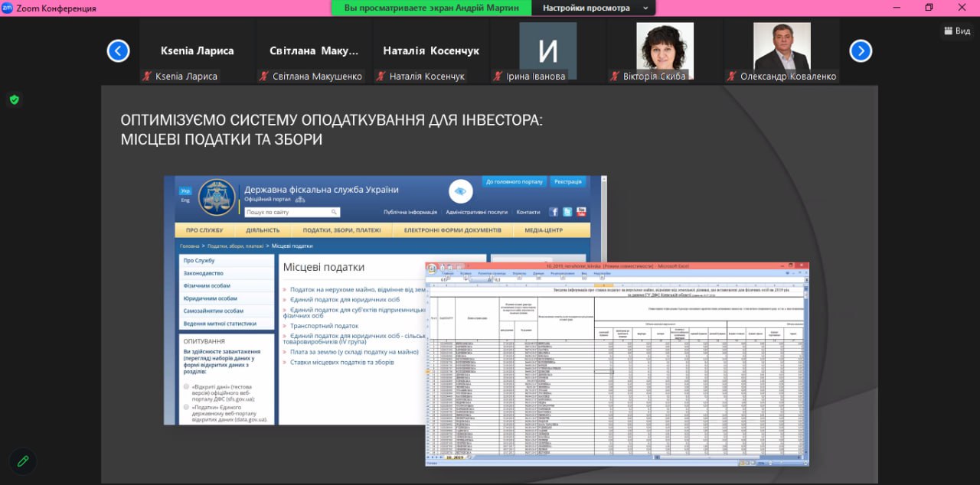Open Ставки місцевих податків та зборів link
The height and width of the screenshot is (485, 980).
[342, 362]
